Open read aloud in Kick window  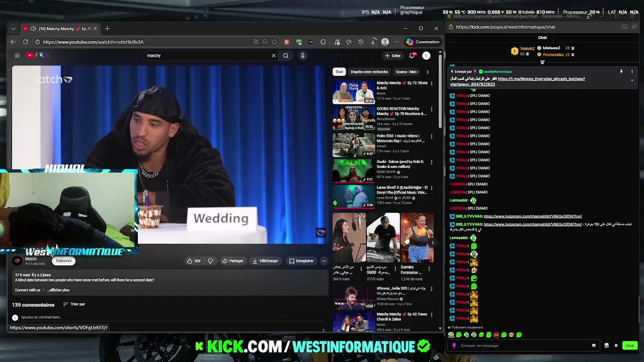point(633,27)
